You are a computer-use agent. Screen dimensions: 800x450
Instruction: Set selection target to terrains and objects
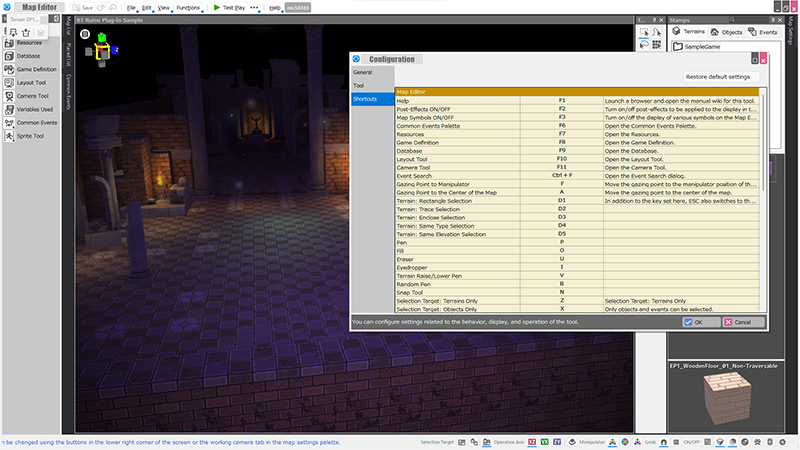tap(487, 442)
